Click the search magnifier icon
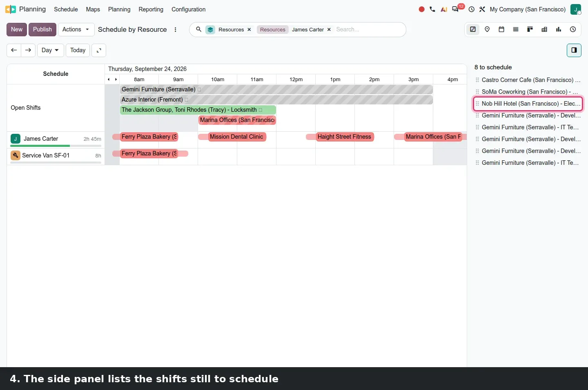The width and height of the screenshot is (588, 390). point(199,29)
